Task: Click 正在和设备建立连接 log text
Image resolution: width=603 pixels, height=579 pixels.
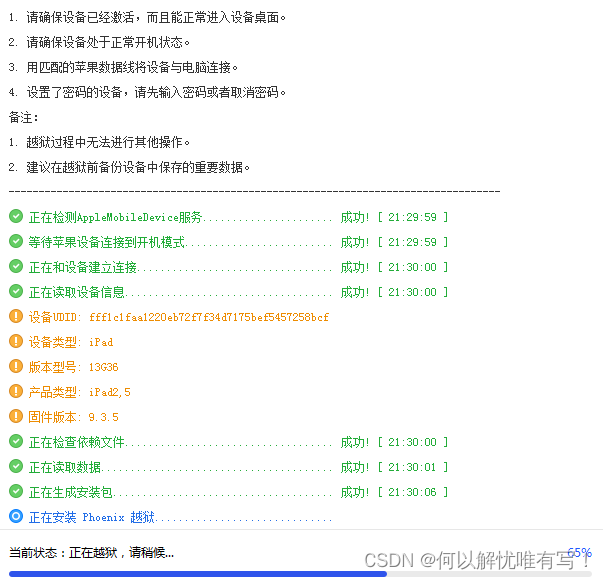Action: coord(83,267)
